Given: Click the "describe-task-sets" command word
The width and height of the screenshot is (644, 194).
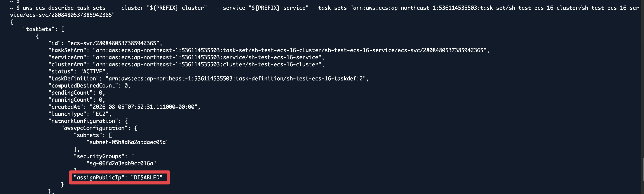Looking at the screenshot, I should [x=77, y=8].
